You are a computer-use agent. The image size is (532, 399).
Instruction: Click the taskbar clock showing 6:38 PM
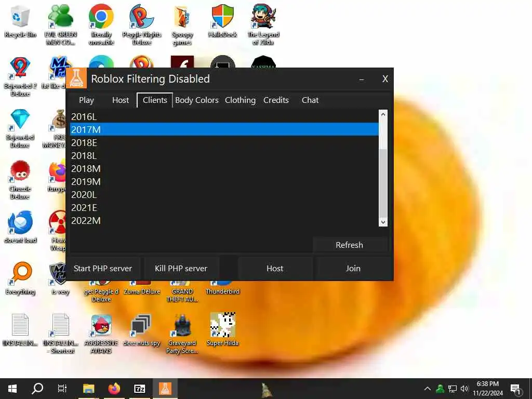point(488,389)
